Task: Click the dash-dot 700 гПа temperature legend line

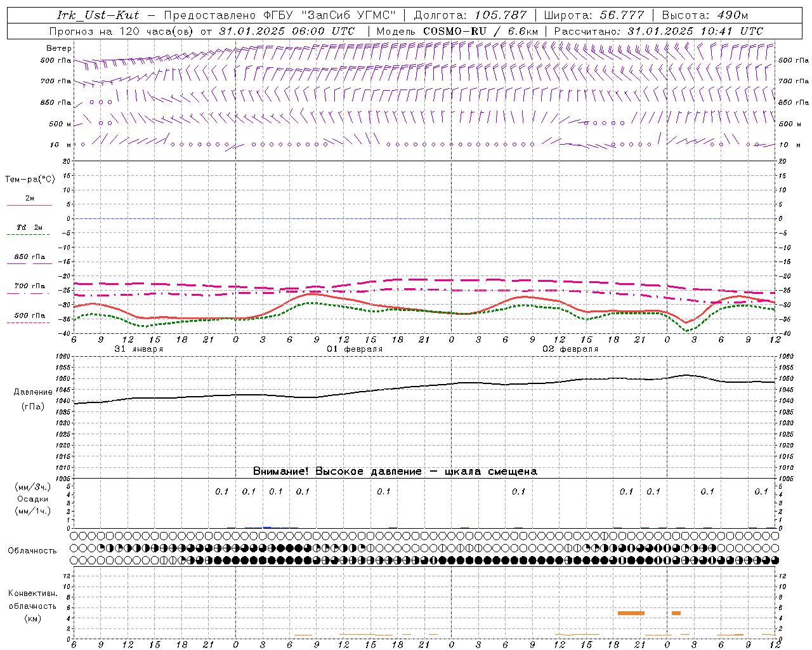Action: point(29,294)
